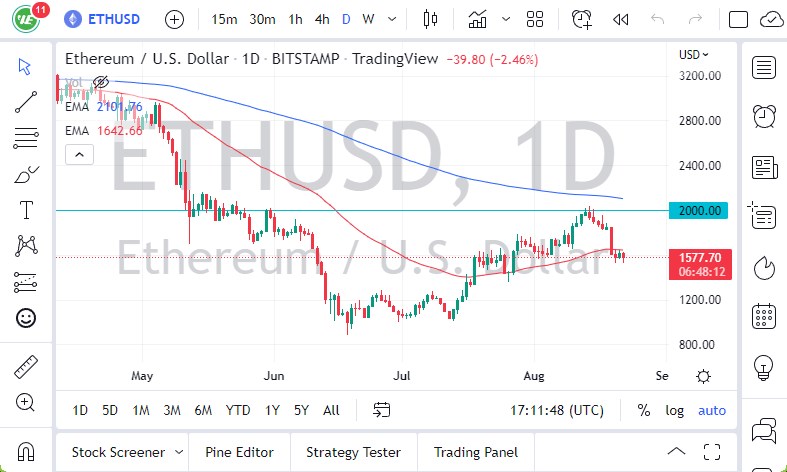Viewport: 787px width, 472px height.
Task: Select the trend line drawing tool
Action: pos(27,101)
